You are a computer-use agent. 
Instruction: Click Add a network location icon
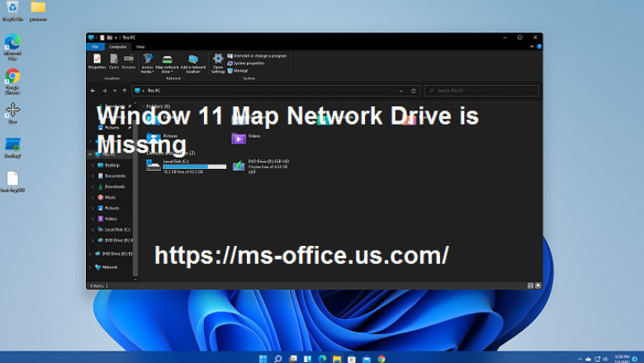[x=192, y=60]
